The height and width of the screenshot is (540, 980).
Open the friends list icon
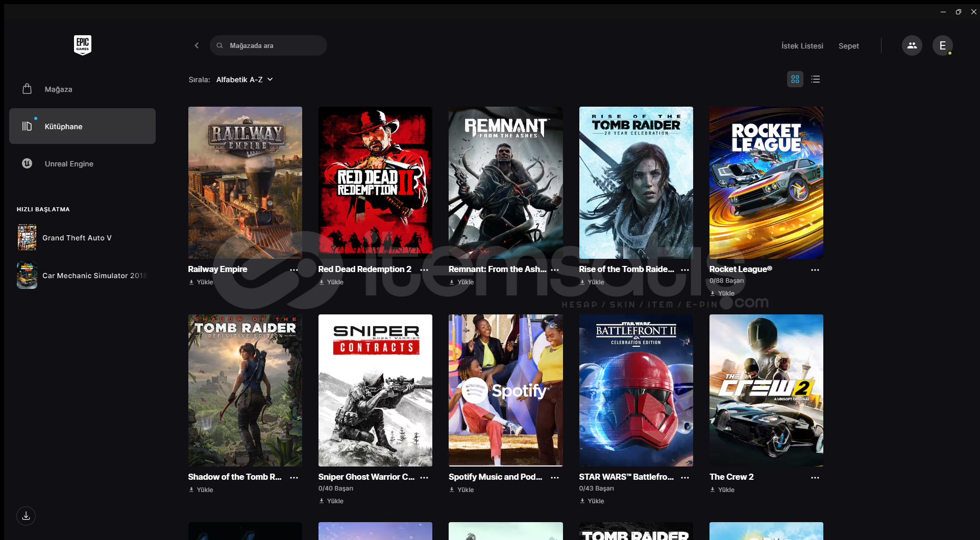(912, 45)
